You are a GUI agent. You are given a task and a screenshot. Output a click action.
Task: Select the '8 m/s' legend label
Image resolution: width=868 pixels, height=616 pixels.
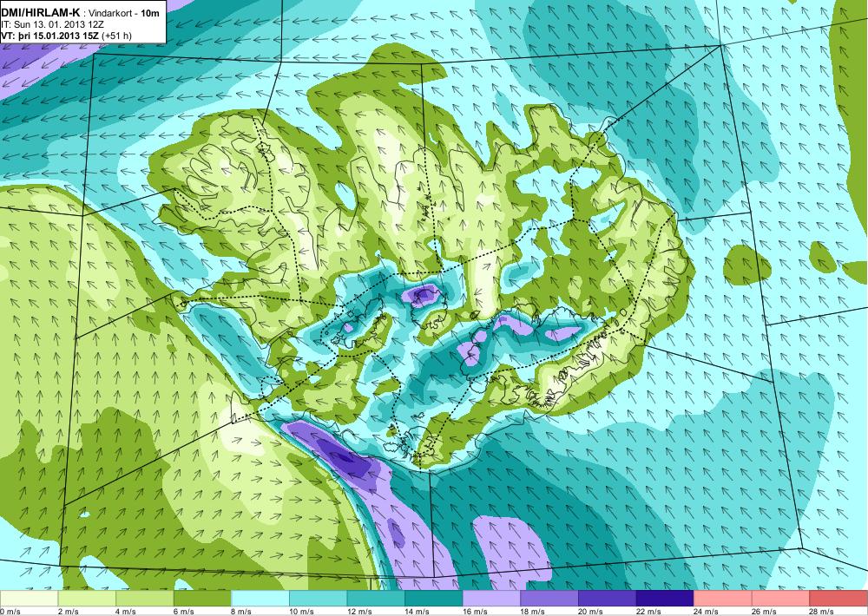click(242, 612)
